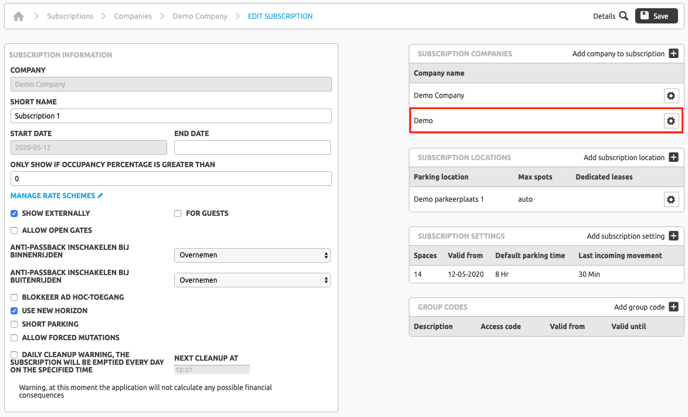
Task: Go to the home icon in breadcrumb
Action: (18, 16)
